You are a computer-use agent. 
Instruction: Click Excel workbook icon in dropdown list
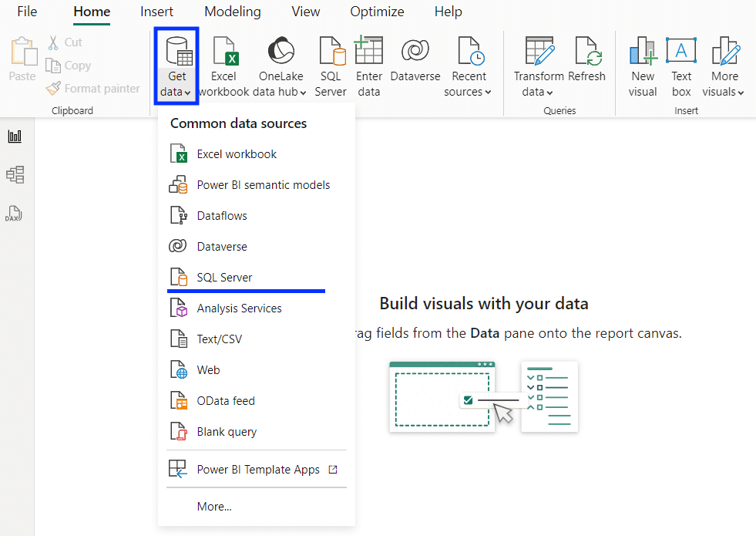[178, 154]
